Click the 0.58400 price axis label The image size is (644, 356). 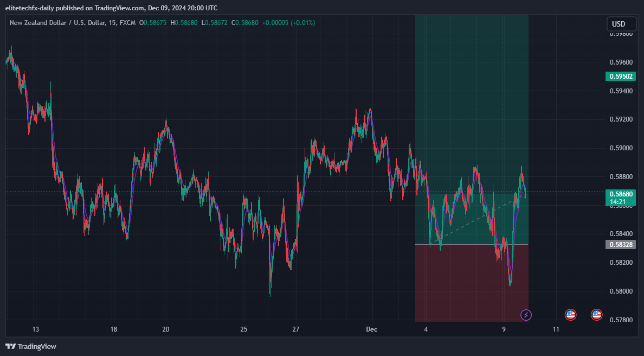point(621,234)
